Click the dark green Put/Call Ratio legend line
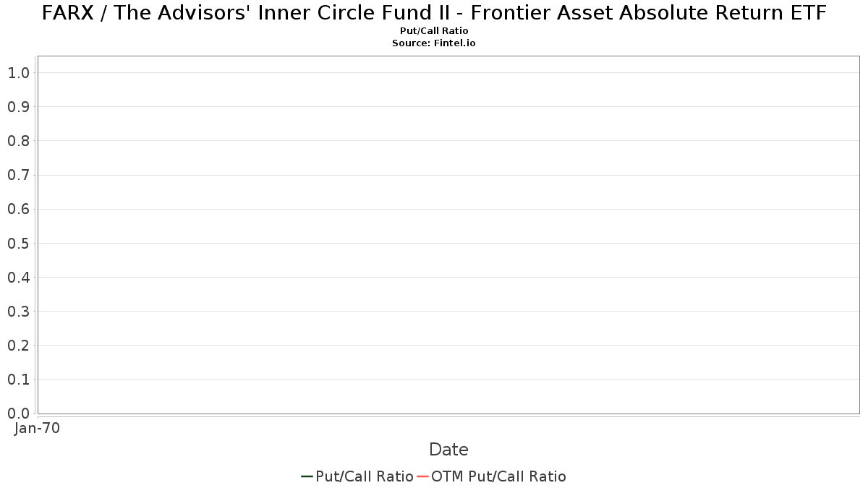868x488 pixels. pyautogui.click(x=307, y=476)
